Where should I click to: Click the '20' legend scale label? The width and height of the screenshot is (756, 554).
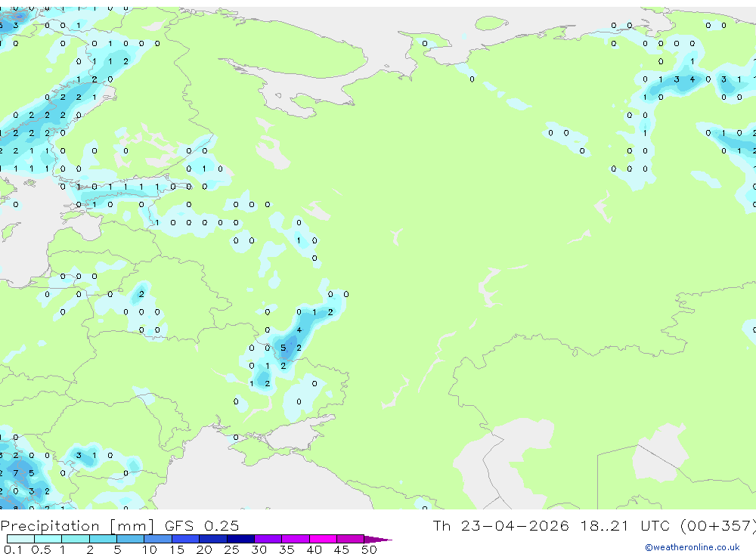point(204,549)
